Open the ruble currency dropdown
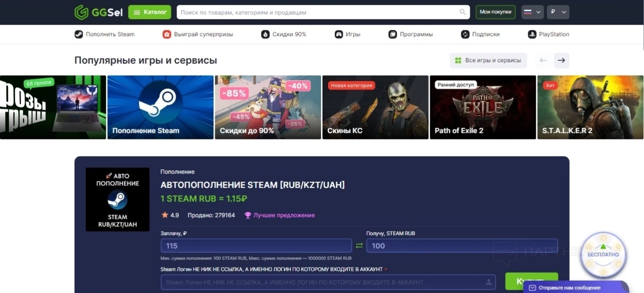Viewport: 644px width, 293px height. pyautogui.click(x=558, y=12)
